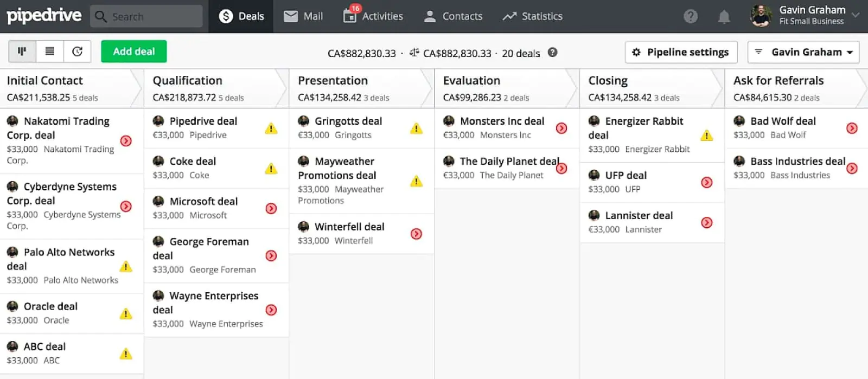Click the Closing stage header
This screenshot has height=379, width=868.
click(x=652, y=88)
